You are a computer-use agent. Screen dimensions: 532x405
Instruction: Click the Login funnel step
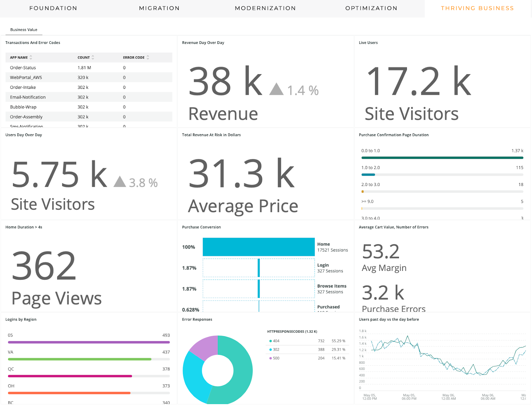pyautogui.click(x=259, y=268)
